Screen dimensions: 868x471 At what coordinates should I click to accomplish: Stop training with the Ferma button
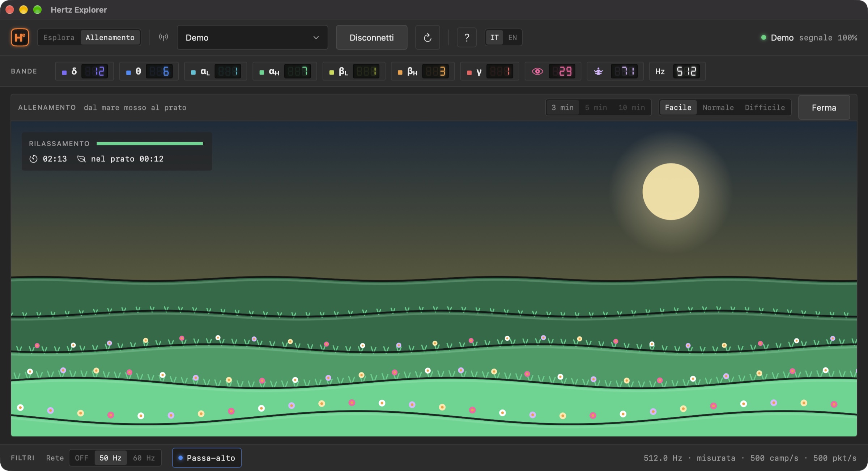coord(824,108)
